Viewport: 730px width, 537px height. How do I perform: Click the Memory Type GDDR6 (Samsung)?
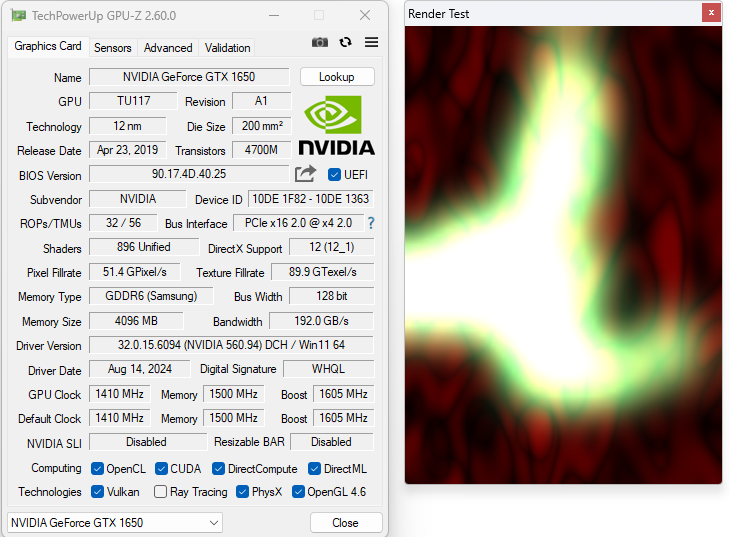point(151,296)
